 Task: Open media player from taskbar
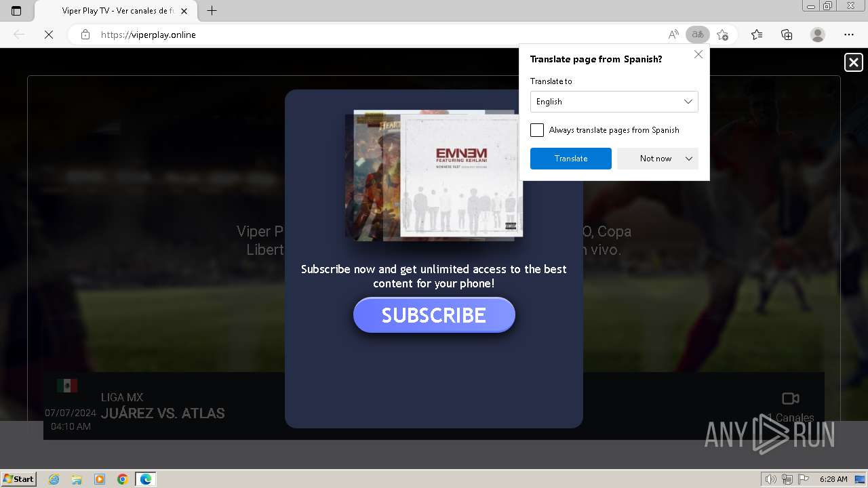100,479
